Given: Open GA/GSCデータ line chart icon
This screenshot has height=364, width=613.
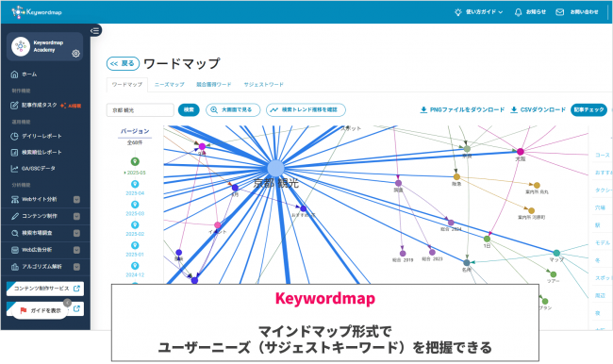Looking at the screenshot, I should click(14, 169).
